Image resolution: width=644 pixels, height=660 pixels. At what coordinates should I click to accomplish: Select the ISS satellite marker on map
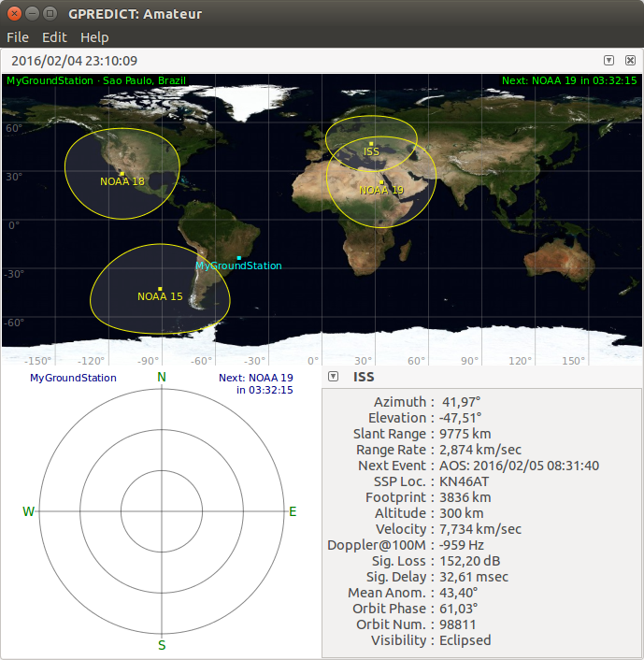click(371, 144)
